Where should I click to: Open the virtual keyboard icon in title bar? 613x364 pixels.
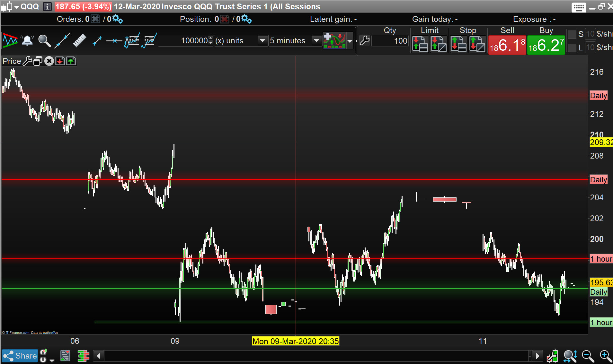tap(579, 7)
